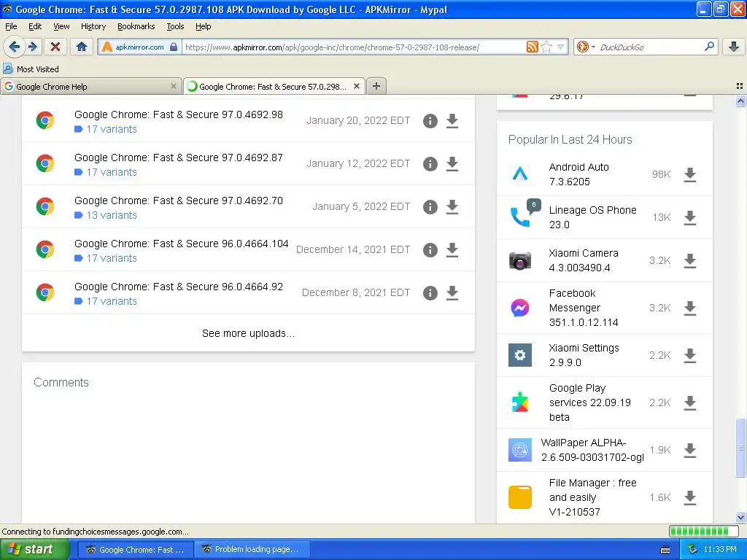Click the vertical scrollbar up arrow
Image resolution: width=747 pixels, height=560 pixels.
click(740, 101)
